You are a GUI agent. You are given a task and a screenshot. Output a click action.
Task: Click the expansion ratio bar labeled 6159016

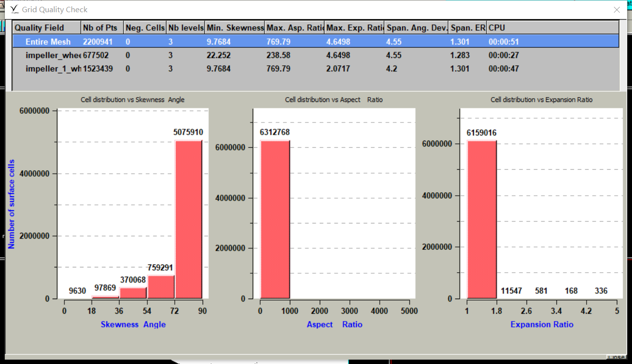482,220
